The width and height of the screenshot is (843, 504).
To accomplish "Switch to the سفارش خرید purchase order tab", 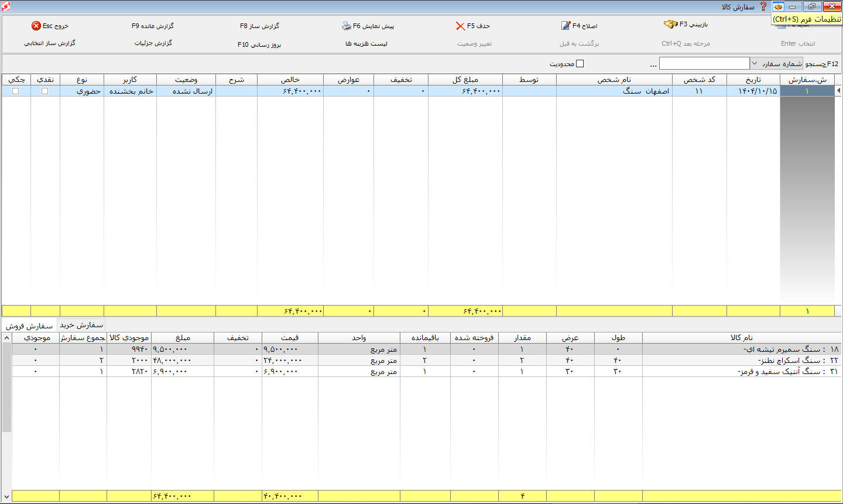I will (81, 325).
